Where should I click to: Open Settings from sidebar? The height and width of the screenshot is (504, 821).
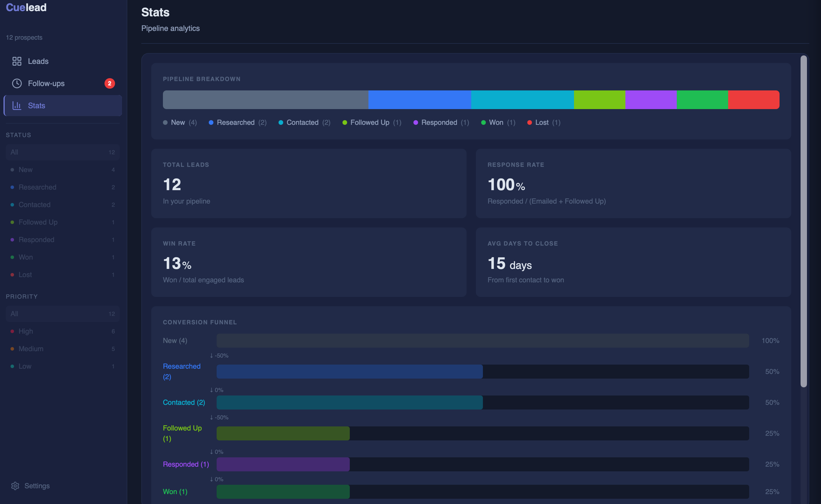[37, 486]
